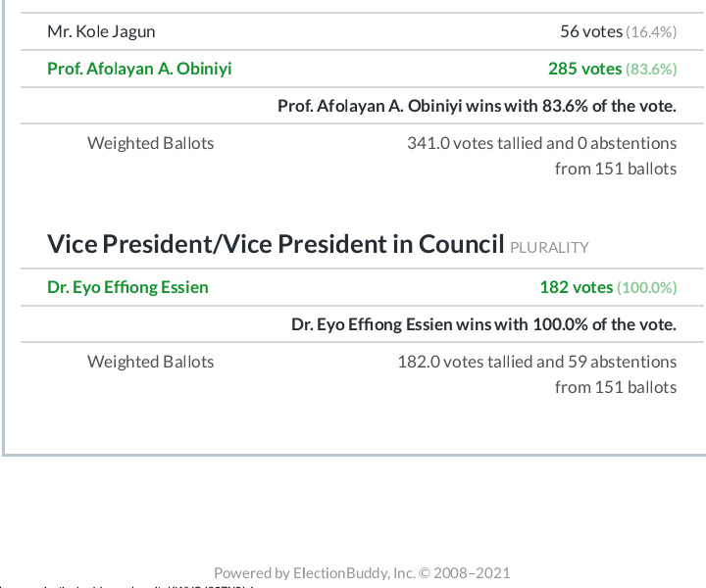Click Weighted Ballots label beside 341.0 votes

(150, 143)
